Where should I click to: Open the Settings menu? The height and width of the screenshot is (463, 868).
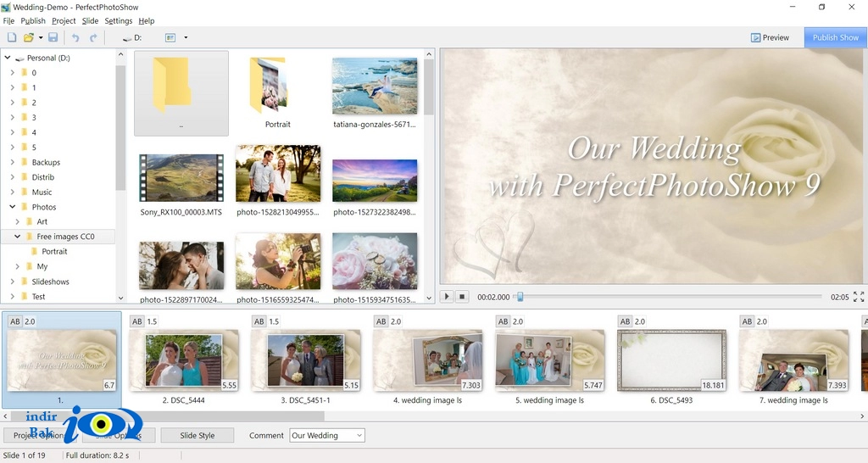coord(119,21)
